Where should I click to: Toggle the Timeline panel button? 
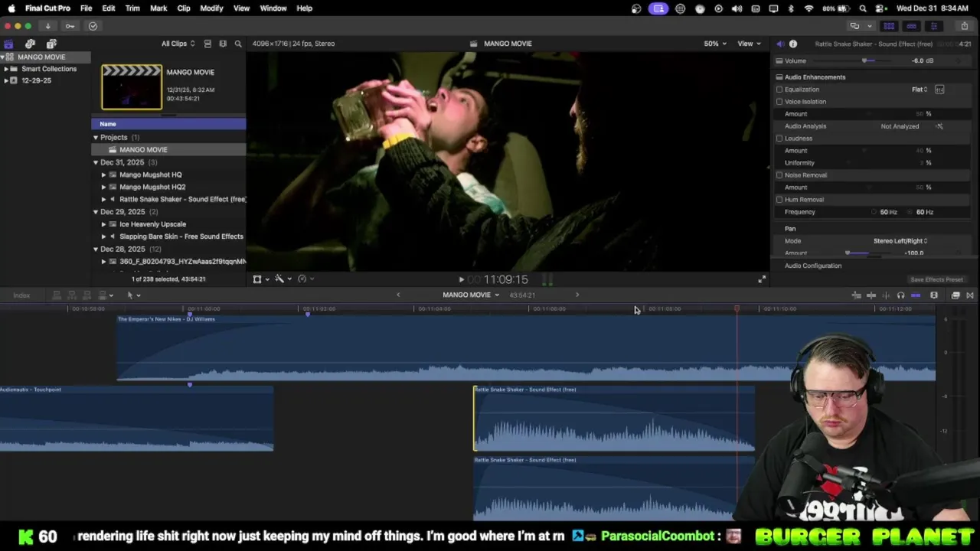(x=911, y=26)
